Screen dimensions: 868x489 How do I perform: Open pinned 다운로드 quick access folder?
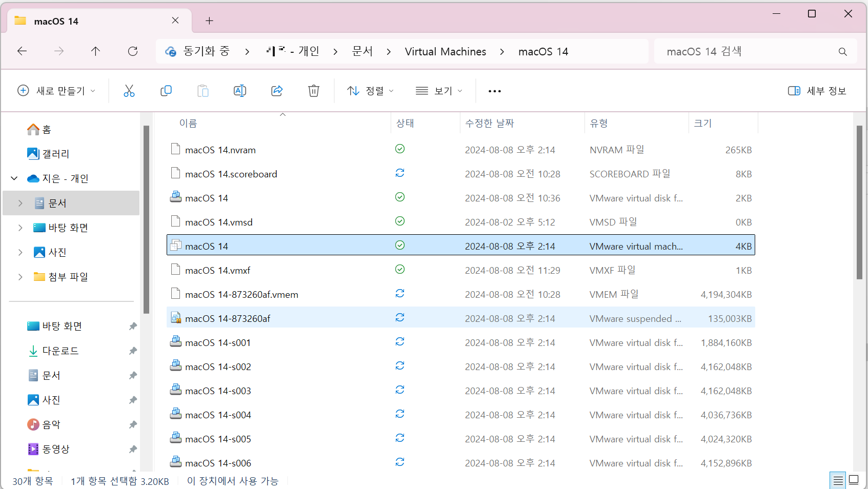(53, 351)
